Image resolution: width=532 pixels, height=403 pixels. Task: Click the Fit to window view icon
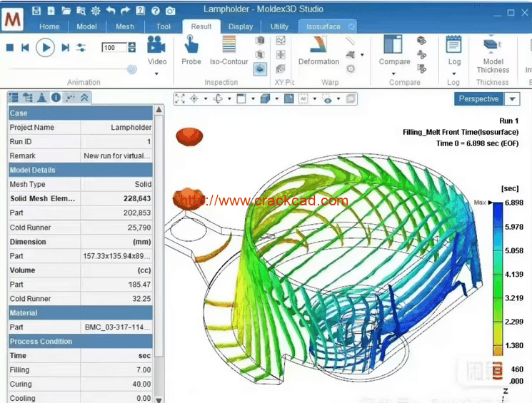click(x=180, y=98)
